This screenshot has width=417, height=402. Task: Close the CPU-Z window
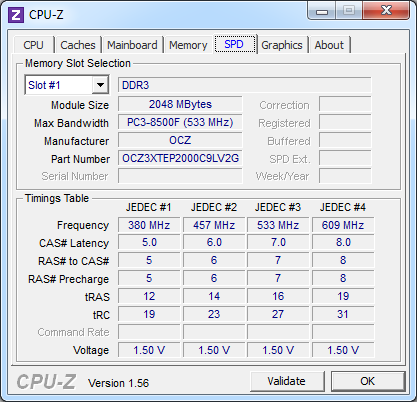click(386, 11)
